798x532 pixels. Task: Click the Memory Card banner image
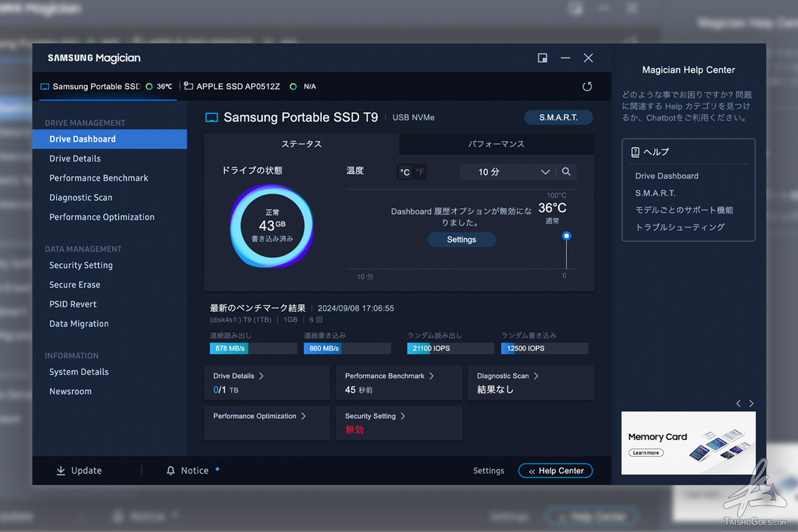point(688,443)
